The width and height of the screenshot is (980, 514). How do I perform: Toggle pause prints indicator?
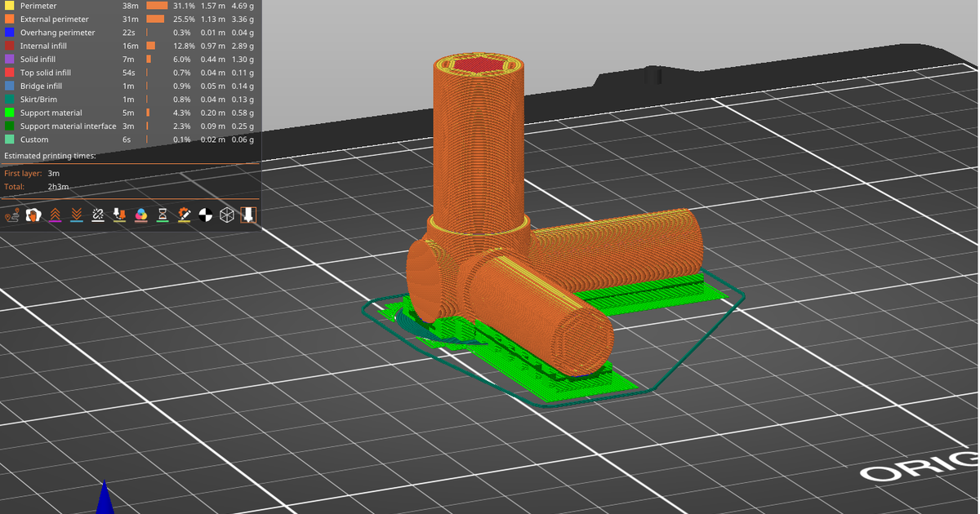pos(163,215)
